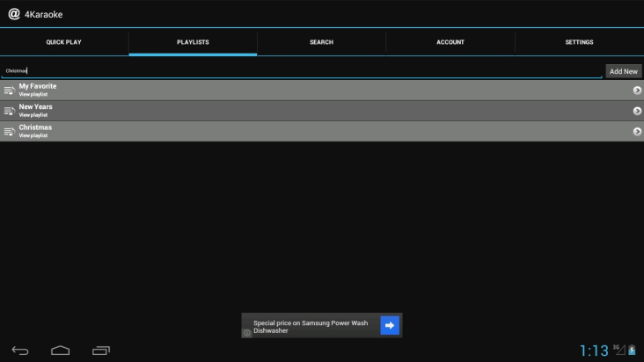The height and width of the screenshot is (362, 644).
Task: Open the Quick Play tab
Action: (x=63, y=42)
